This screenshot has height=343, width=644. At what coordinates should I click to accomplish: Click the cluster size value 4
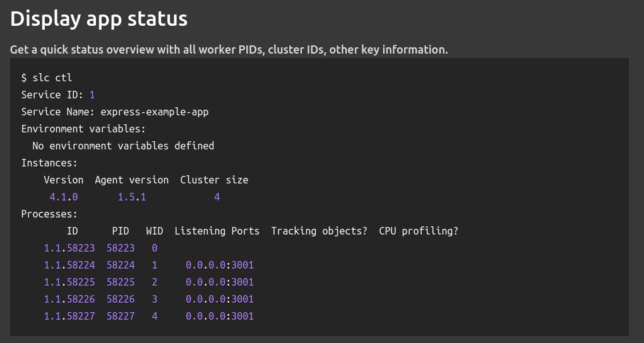pos(217,197)
